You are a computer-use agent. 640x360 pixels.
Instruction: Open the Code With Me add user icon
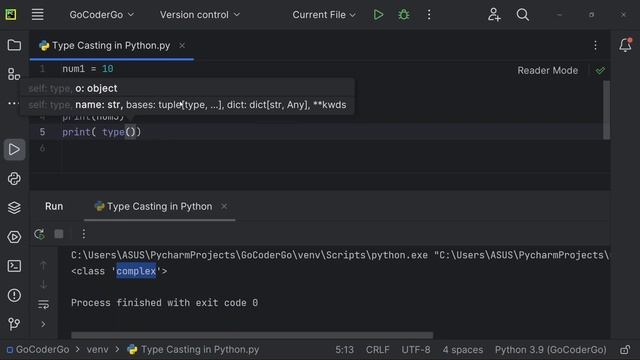pyautogui.click(x=494, y=15)
